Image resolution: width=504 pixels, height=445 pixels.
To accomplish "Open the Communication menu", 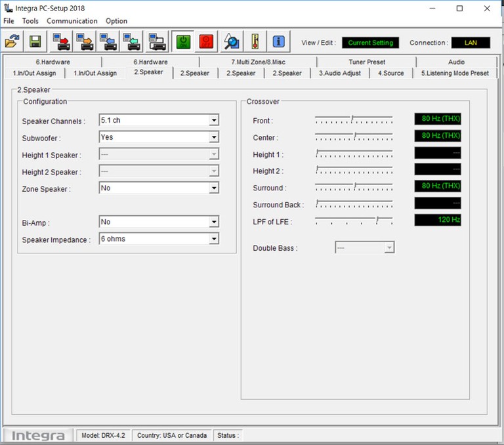I will tap(72, 21).
